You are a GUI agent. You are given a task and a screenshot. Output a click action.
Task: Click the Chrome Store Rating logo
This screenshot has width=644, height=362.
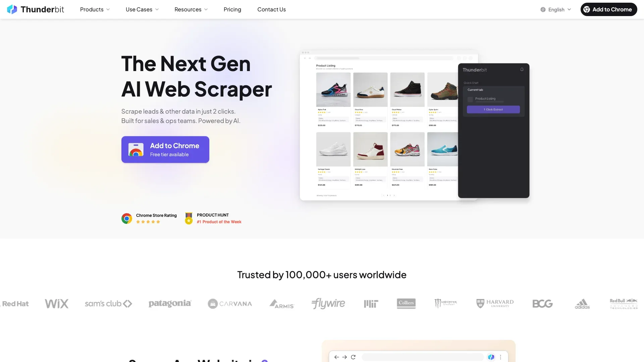pos(127,219)
